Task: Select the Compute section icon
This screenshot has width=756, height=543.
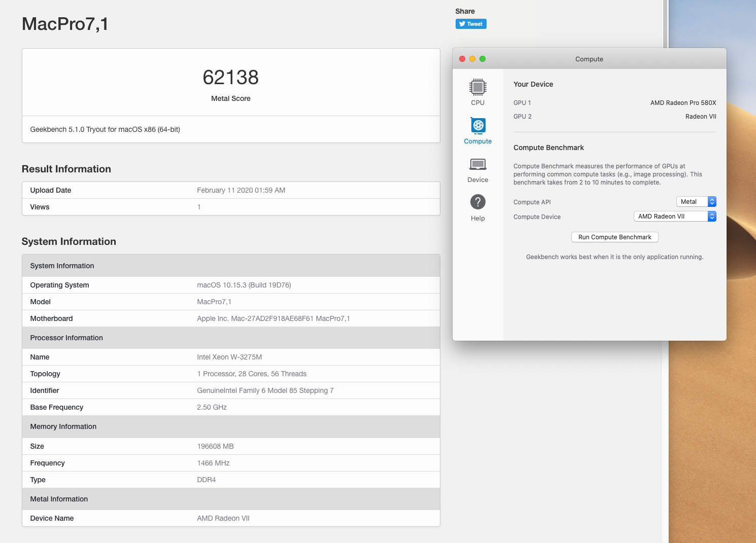Action: [x=478, y=125]
